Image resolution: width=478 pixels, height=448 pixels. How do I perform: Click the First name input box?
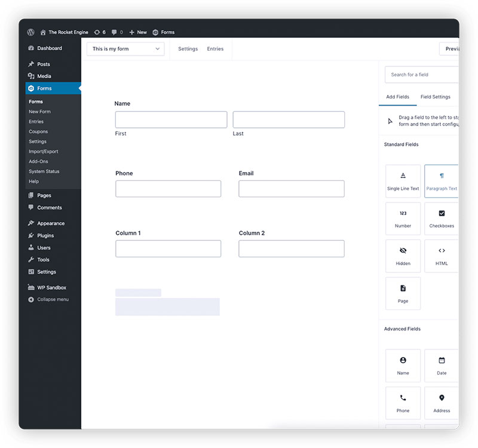click(x=171, y=119)
